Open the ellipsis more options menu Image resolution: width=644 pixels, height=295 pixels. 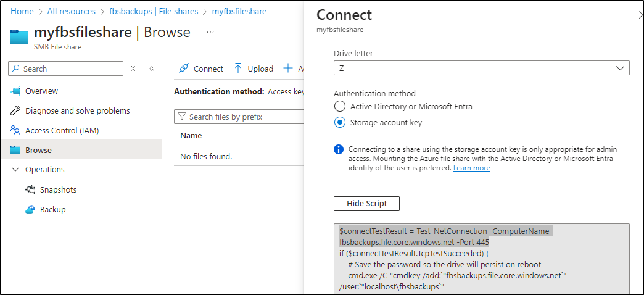[x=210, y=32]
